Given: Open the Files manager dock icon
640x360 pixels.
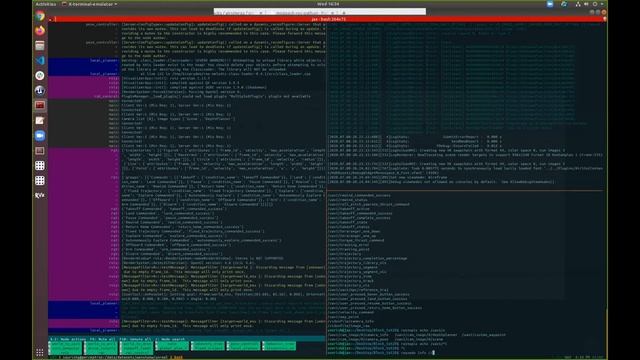Looking at the screenshot, I should tap(40, 46).
